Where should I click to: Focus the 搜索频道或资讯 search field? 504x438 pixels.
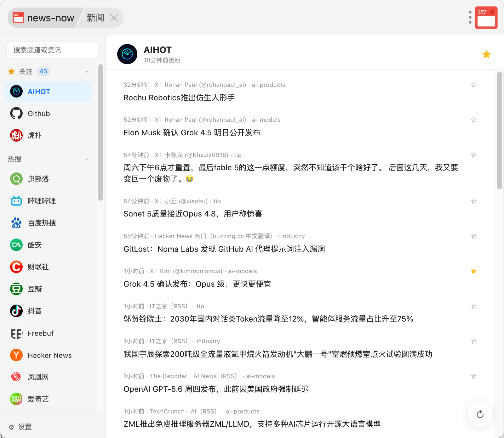(x=53, y=50)
